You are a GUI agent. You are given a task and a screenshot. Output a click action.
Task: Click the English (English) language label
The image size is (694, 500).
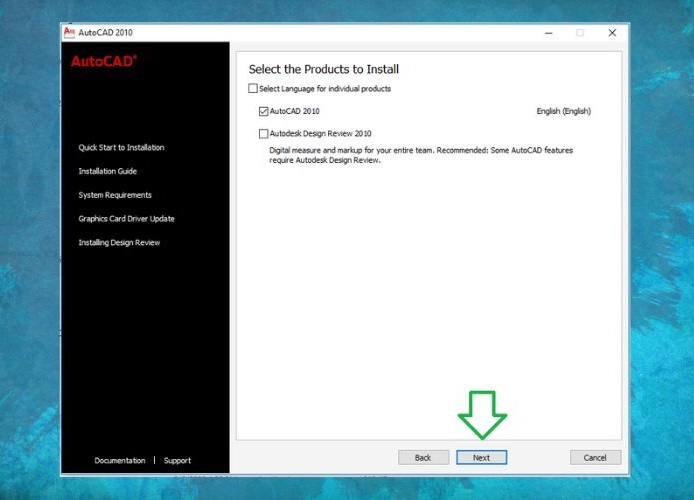[563, 111]
